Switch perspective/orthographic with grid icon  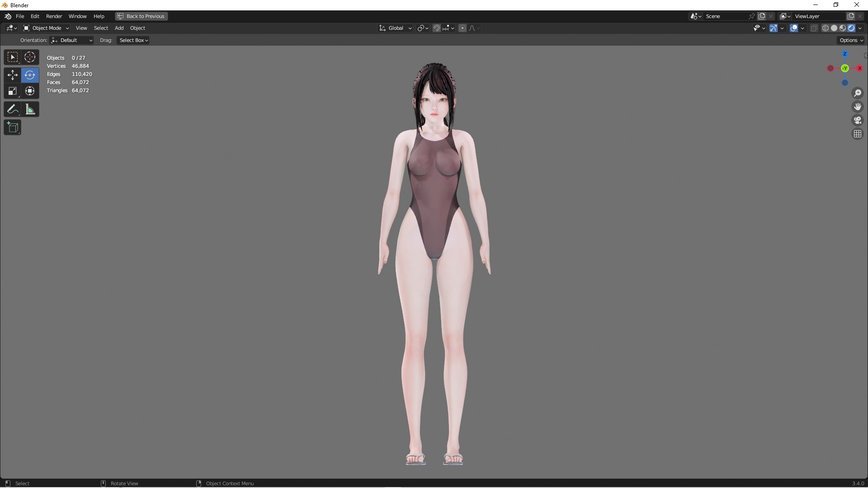pyautogui.click(x=858, y=134)
